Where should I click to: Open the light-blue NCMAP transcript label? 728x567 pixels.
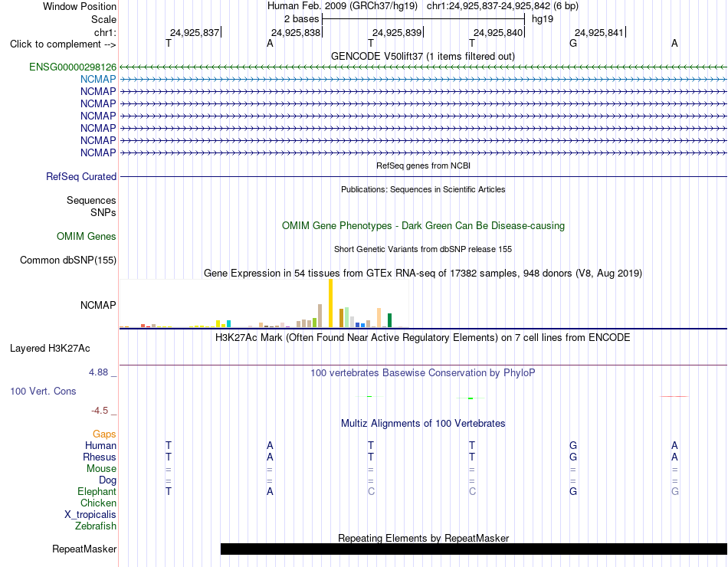[x=98, y=80]
